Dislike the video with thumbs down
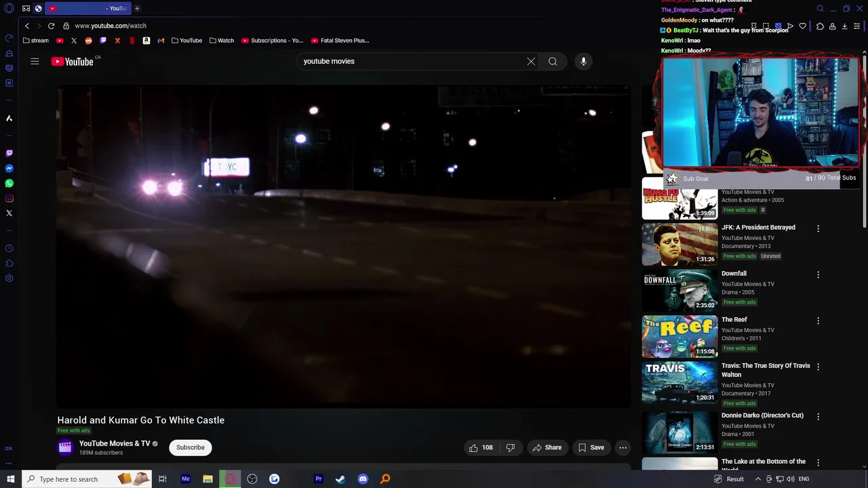Screen dimensions: 868x488 [511, 447]
